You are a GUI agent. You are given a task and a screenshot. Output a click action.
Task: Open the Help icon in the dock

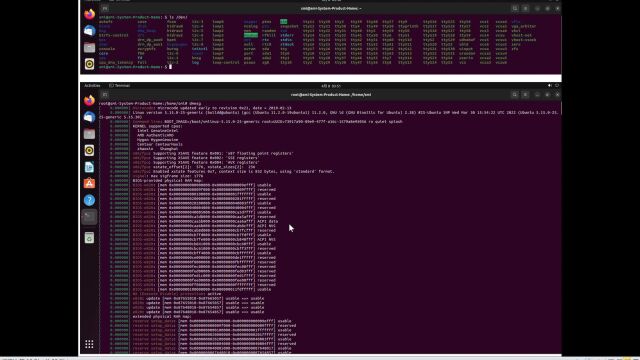tap(89, 200)
